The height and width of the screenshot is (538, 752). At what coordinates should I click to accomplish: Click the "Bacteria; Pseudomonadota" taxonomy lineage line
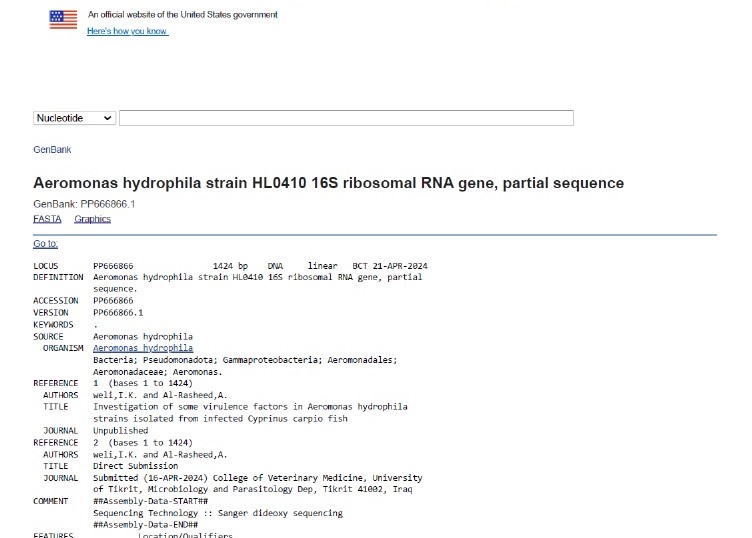[x=245, y=360]
